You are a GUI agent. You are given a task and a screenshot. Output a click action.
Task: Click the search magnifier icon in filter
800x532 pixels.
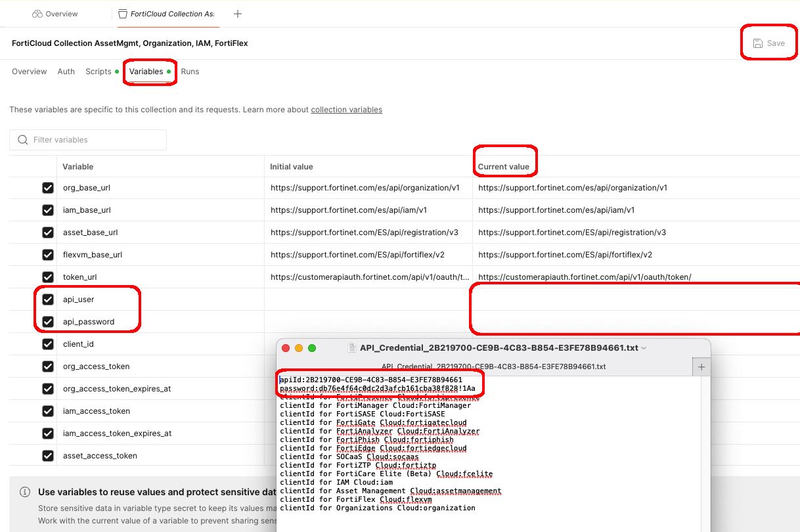pos(23,140)
